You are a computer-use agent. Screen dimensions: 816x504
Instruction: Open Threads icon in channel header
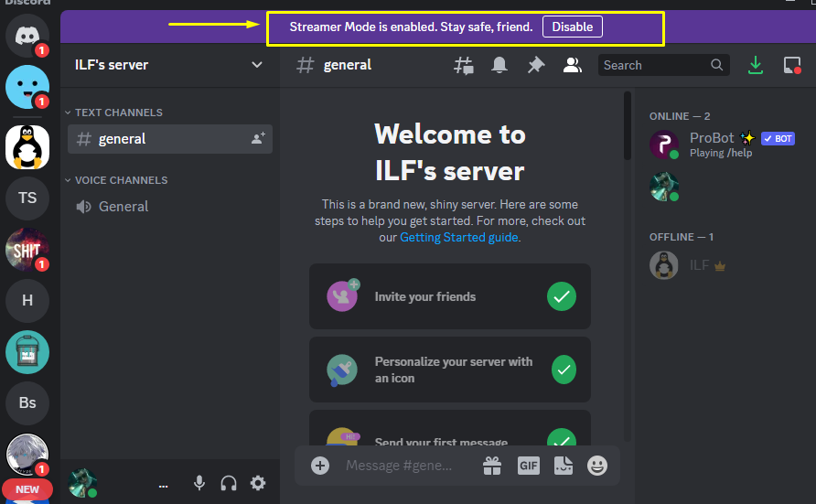(463, 66)
